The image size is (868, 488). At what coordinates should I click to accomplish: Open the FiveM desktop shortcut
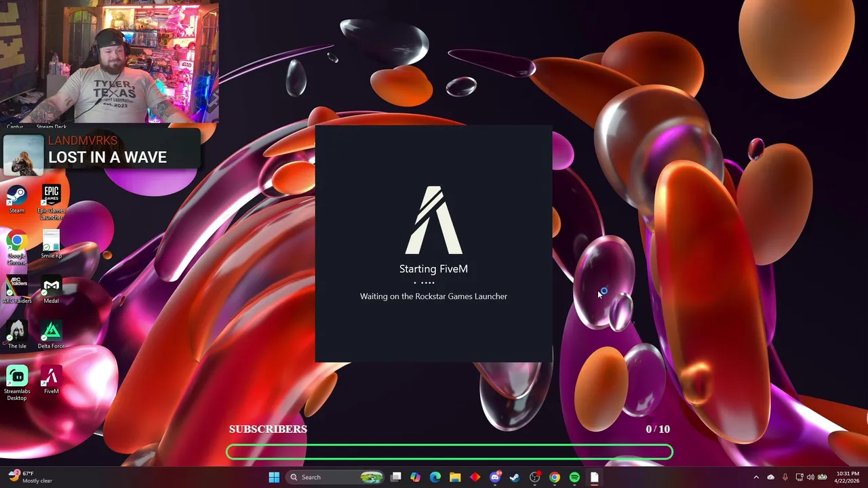[x=51, y=380]
